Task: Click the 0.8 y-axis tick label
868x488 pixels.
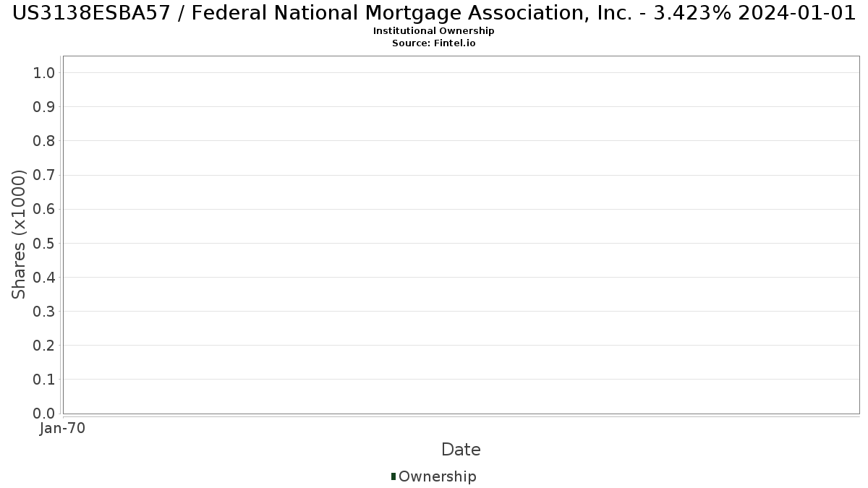Action: pos(44,141)
